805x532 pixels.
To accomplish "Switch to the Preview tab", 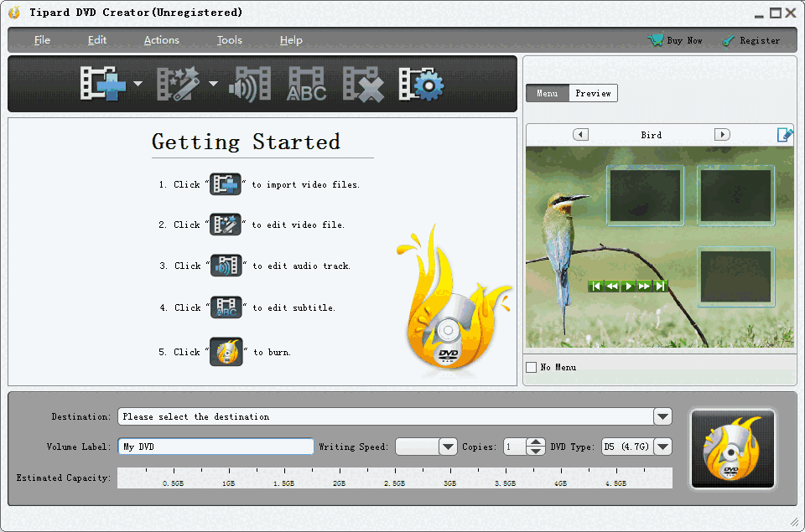I will click(593, 93).
